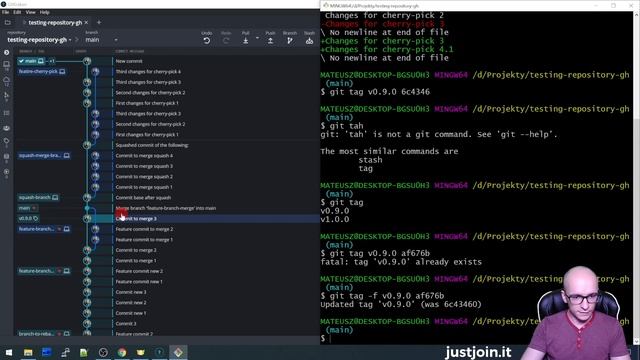Click the Undo icon in GitKraken toolbar

click(207, 40)
